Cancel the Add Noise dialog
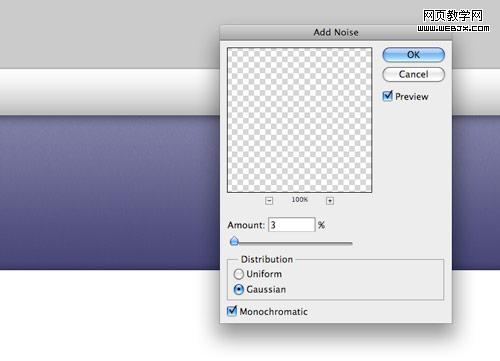500x361 pixels. click(413, 74)
